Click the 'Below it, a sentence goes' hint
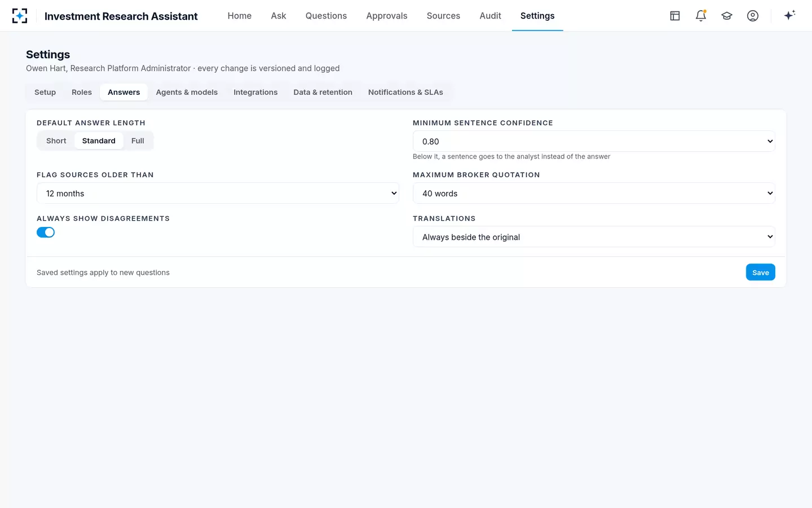This screenshot has width=812, height=508. [511, 156]
